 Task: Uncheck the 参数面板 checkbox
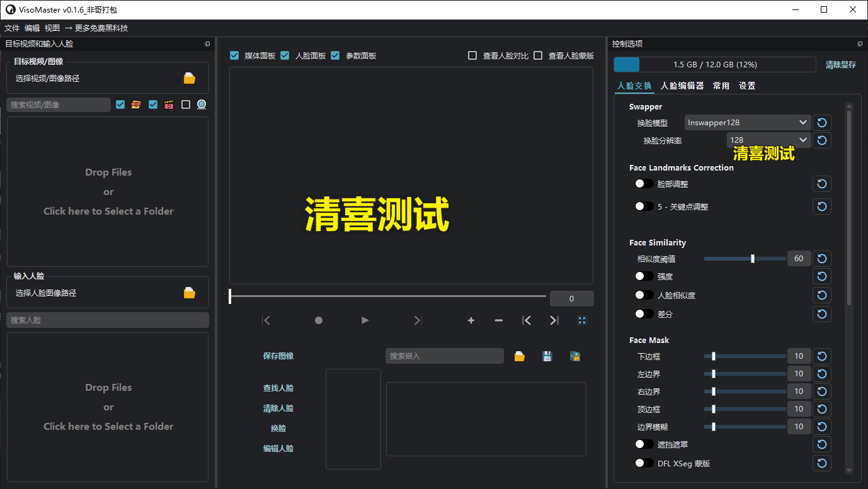(334, 55)
